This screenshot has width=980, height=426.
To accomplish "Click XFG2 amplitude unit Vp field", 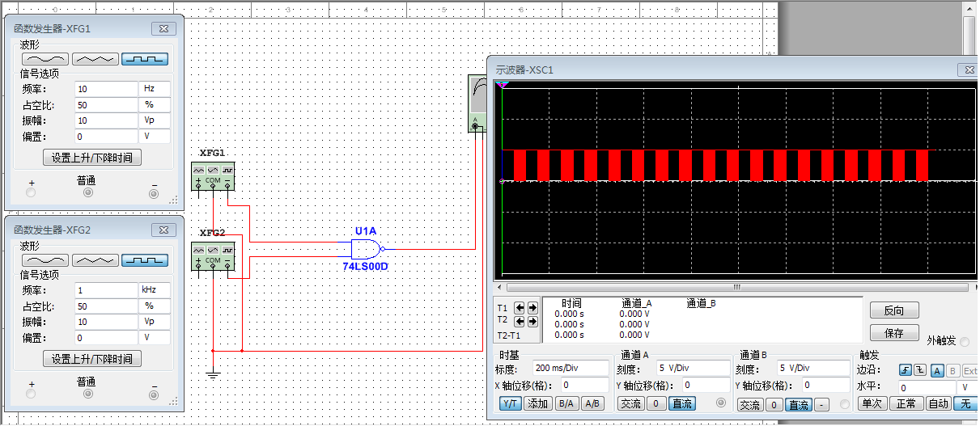I will [155, 322].
